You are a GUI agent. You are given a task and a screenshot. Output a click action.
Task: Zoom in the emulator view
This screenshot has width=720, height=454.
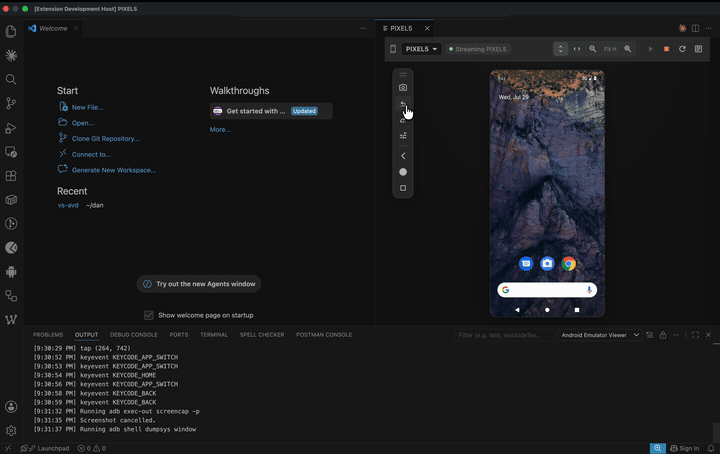628,49
